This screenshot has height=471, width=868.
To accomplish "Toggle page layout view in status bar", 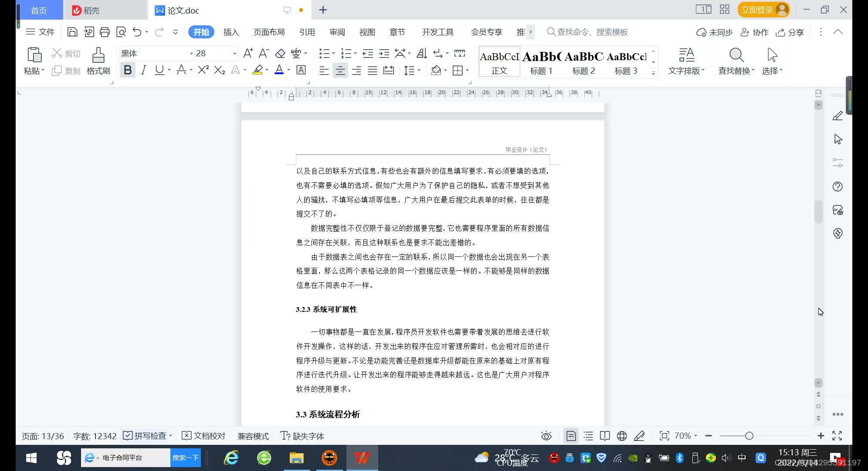I will click(x=571, y=436).
